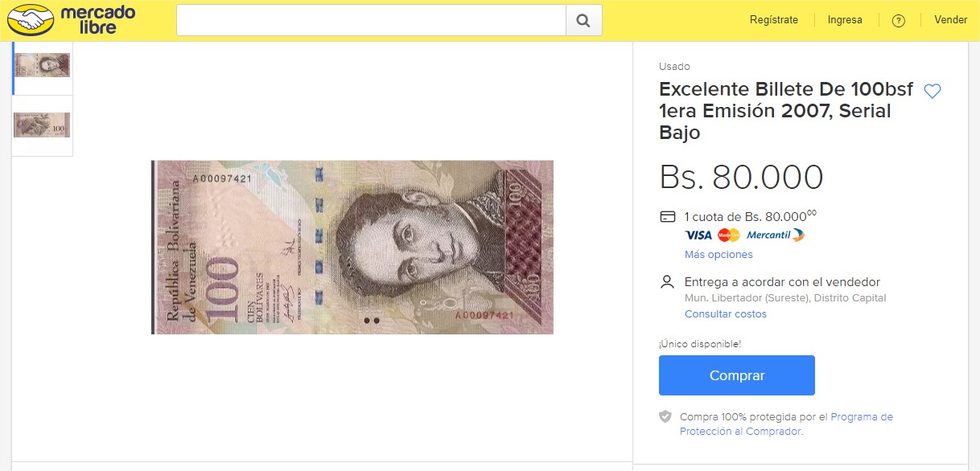This screenshot has height=471, width=980.
Task: Enlarge the main 100 bolívares banknote image
Action: [352, 248]
